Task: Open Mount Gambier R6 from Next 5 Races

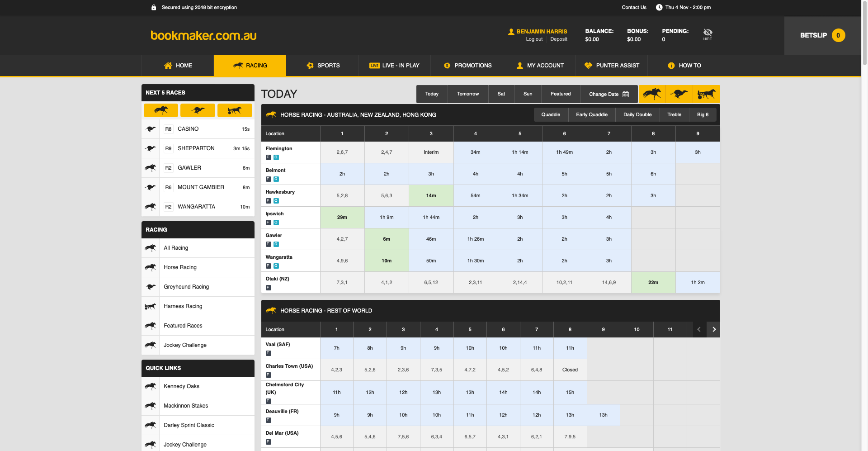Action: point(198,187)
